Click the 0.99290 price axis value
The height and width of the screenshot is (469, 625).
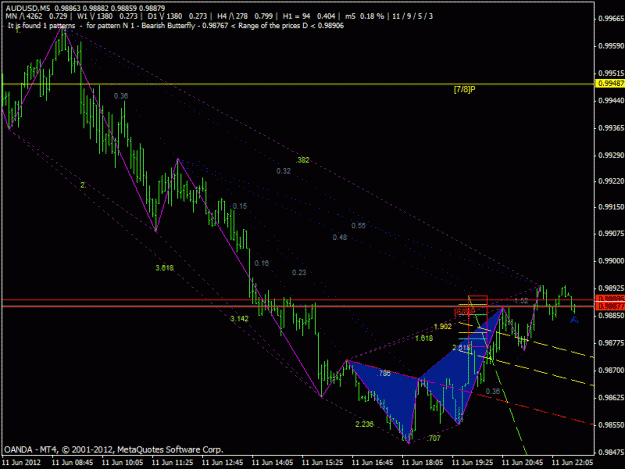(611, 155)
